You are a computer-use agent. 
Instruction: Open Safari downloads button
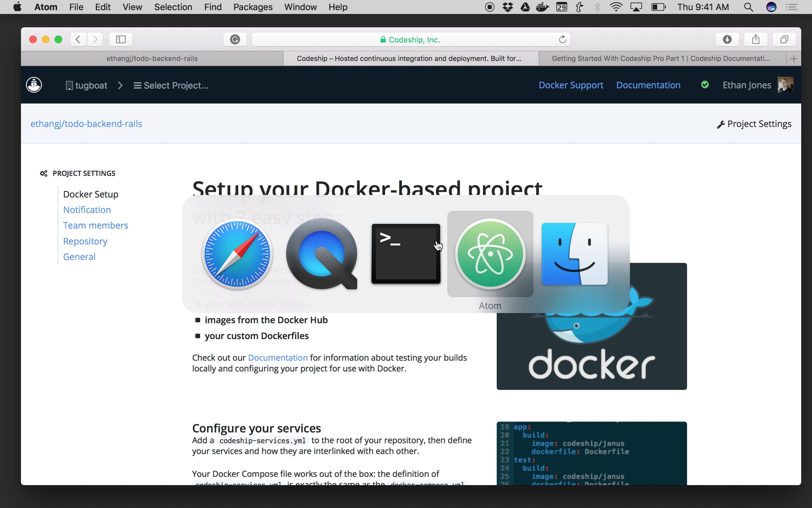(x=727, y=40)
